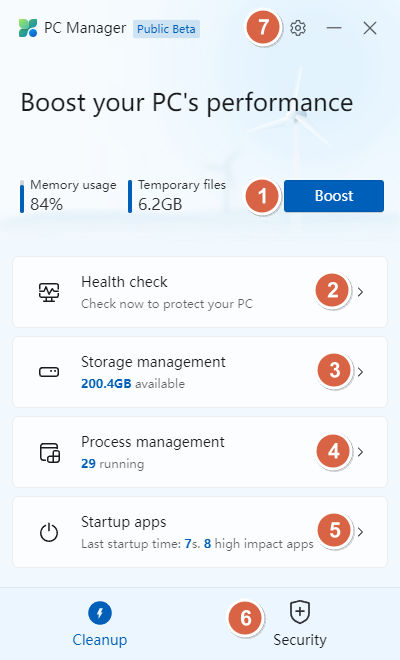Click the Process management window icon

click(x=50, y=452)
